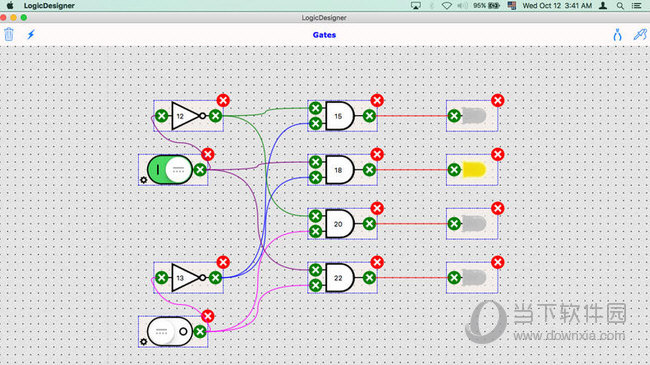Viewport: 650px width, 365px height.
Task: Click output pin of NOT gate 13
Action: pyautogui.click(x=215, y=278)
